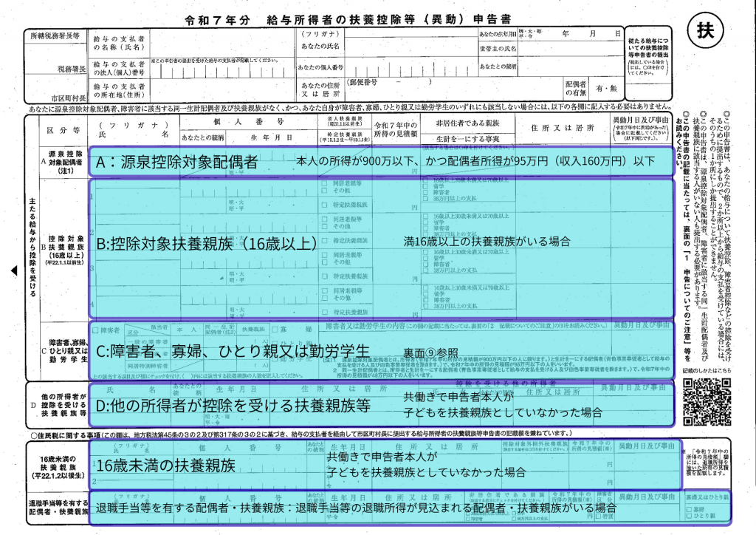The image size is (756, 535).
Task: Tick the 障害者 checkbox in section C
Action: click(94, 332)
